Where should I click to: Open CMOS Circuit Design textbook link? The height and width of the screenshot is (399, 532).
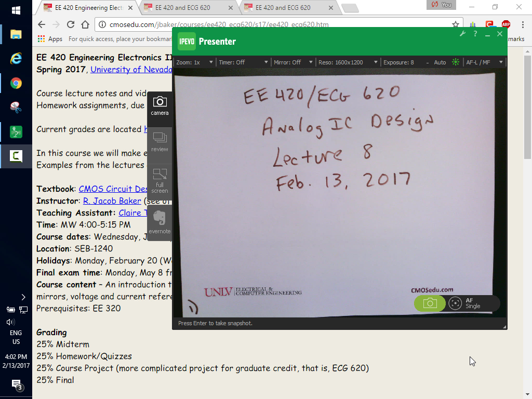point(113,189)
